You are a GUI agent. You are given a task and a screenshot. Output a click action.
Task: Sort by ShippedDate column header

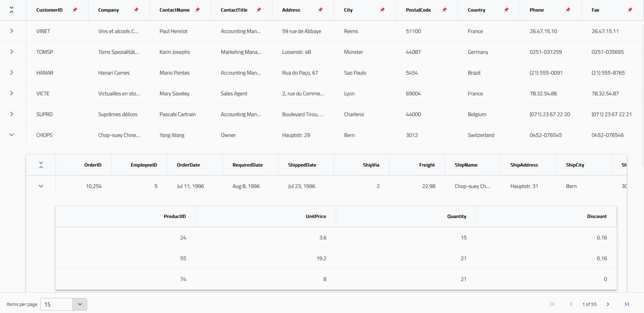pyautogui.click(x=302, y=165)
